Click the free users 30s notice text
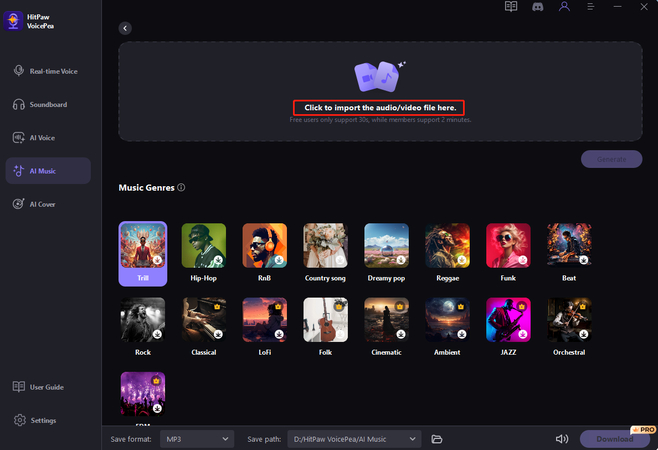Image resolution: width=658 pixels, height=450 pixels. (x=380, y=120)
